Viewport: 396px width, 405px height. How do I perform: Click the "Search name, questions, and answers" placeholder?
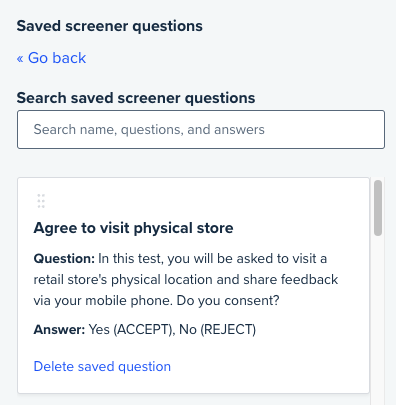click(x=149, y=129)
